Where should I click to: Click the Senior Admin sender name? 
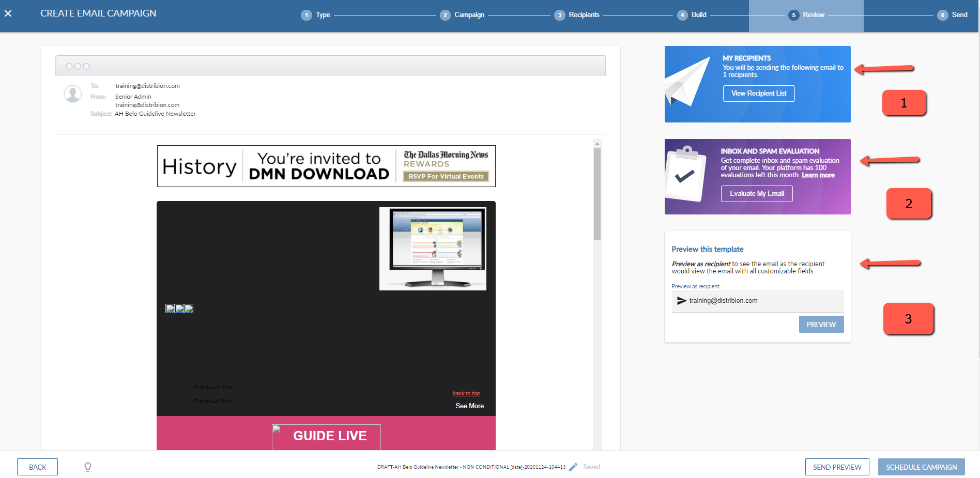coord(133,97)
